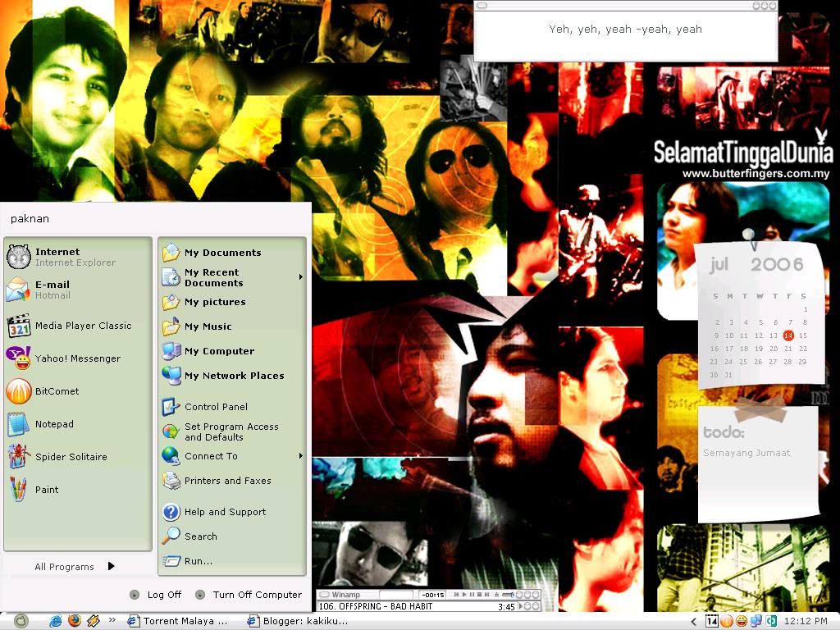This screenshot has height=630, width=840.
Task: Skip to next track in Winamp
Action: pos(487,595)
